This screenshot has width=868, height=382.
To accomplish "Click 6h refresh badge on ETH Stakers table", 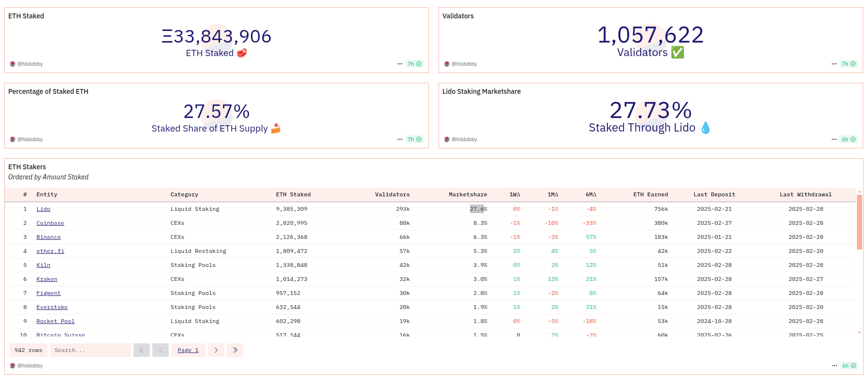I will coord(849,366).
